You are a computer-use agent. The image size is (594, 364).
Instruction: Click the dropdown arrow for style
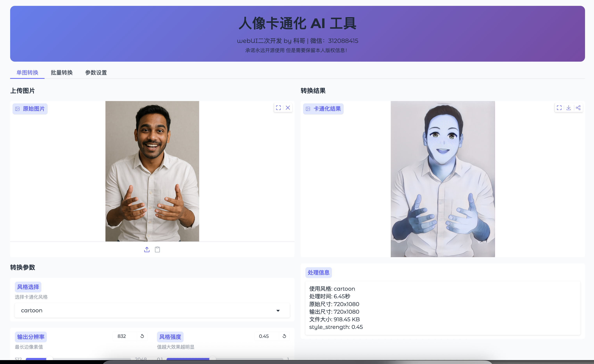pyautogui.click(x=278, y=311)
